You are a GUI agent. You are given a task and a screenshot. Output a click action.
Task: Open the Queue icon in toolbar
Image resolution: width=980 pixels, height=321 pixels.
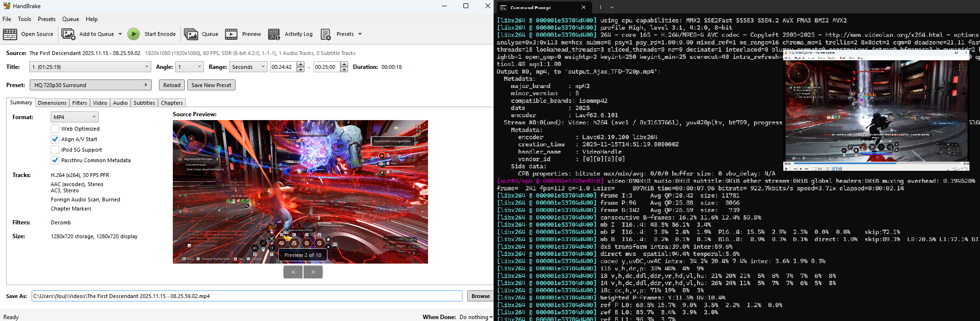[191, 34]
